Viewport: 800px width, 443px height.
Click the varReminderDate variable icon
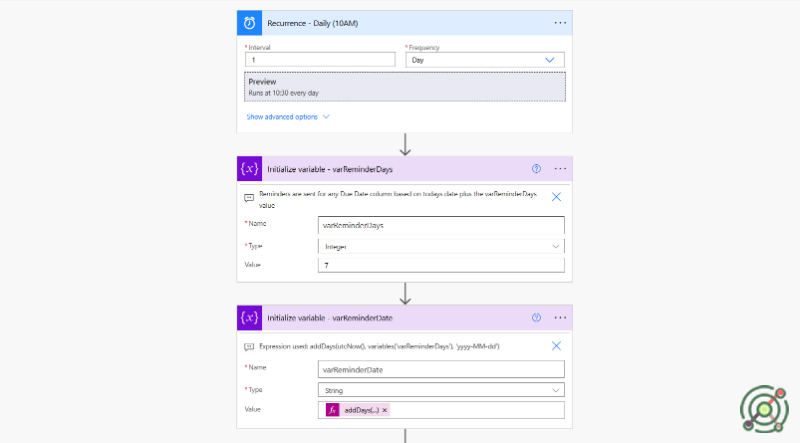click(x=250, y=318)
